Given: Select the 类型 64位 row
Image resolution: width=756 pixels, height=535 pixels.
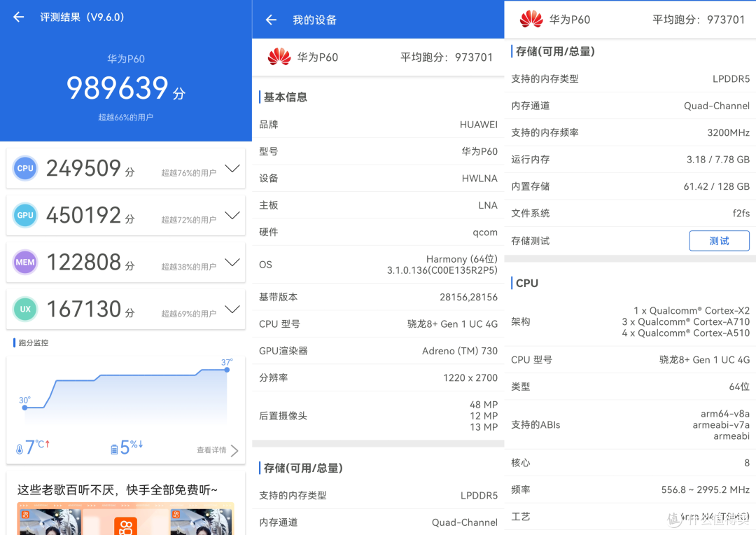Looking at the screenshot, I should point(630,387).
